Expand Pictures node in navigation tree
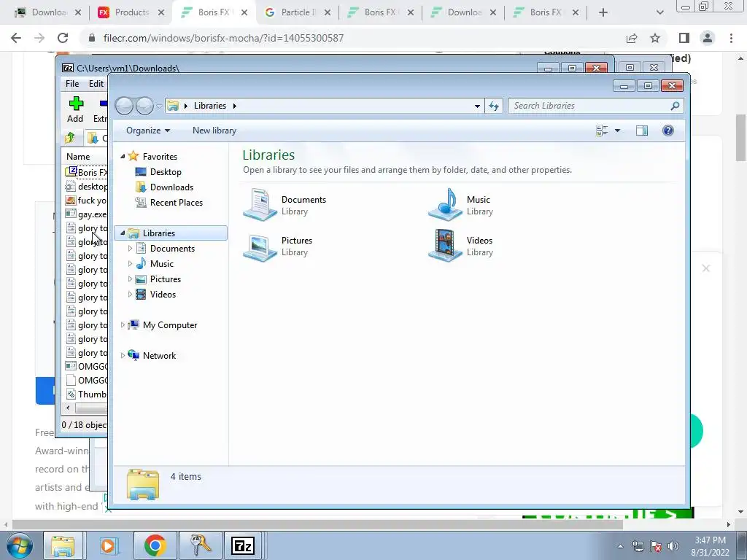Image resolution: width=747 pixels, height=560 pixels. coord(130,279)
